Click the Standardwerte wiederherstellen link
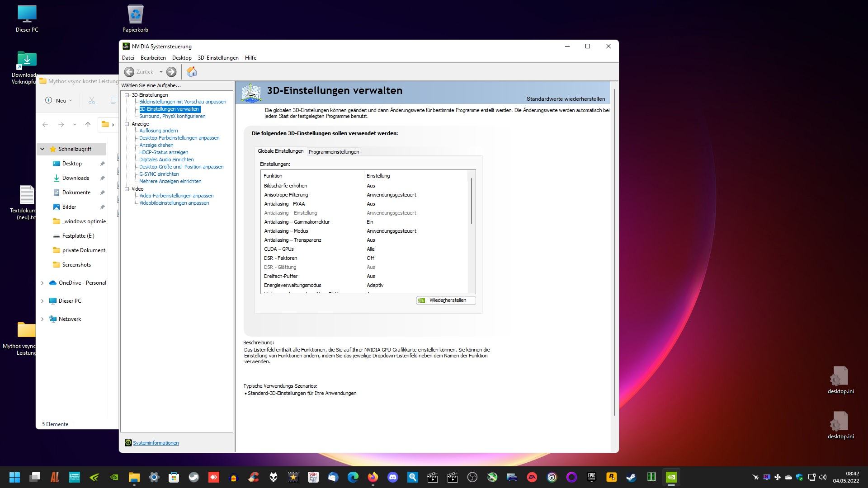Screen dimensions: 868x488 coord(566,99)
